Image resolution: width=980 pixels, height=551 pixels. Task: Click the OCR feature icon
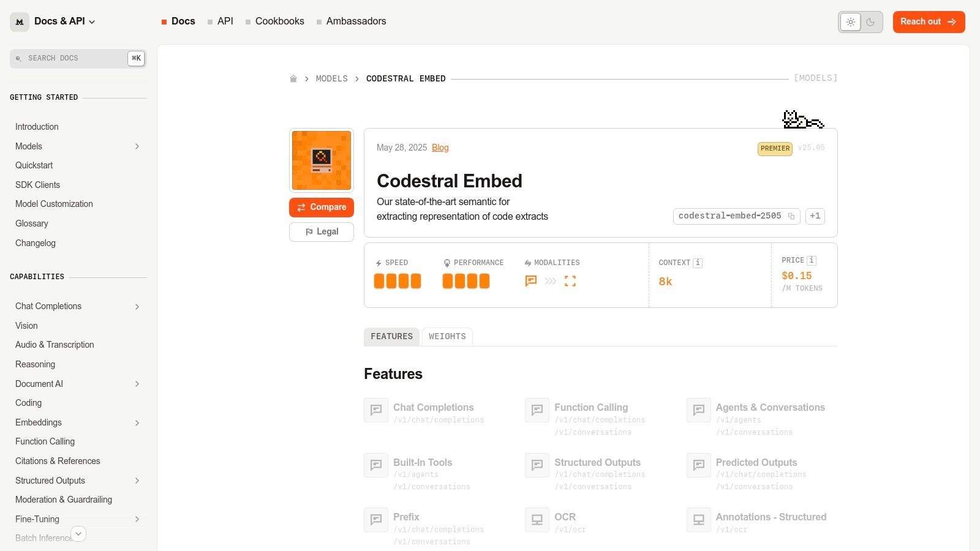point(537,520)
